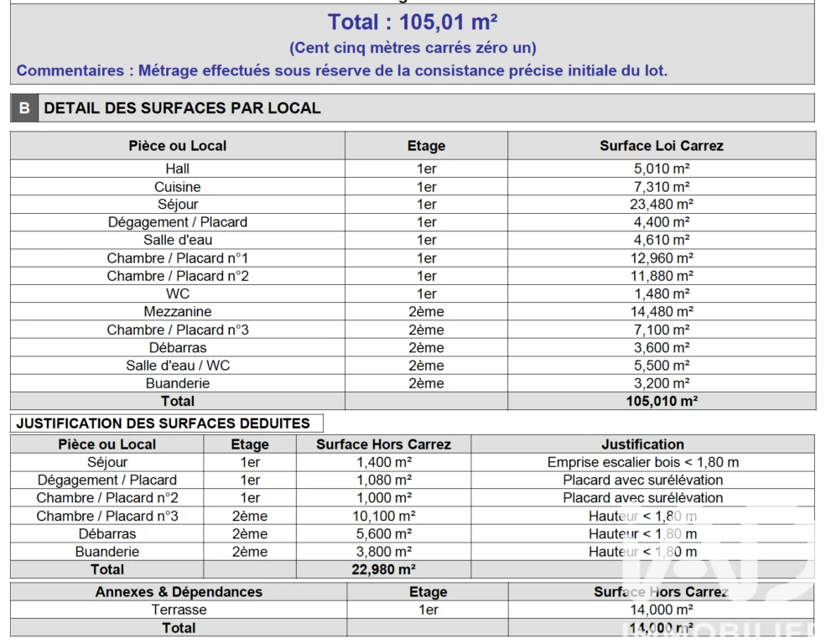Select the "Terrasse" annex cell

179,610
